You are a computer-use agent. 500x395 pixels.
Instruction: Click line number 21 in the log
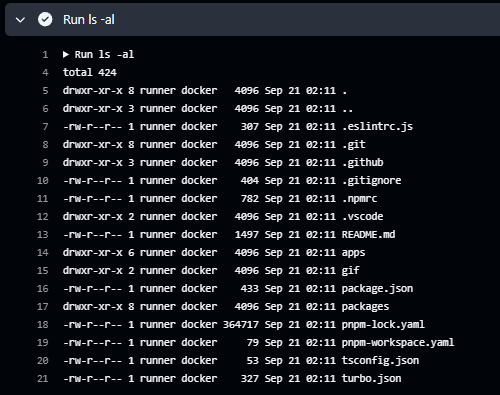pos(43,378)
